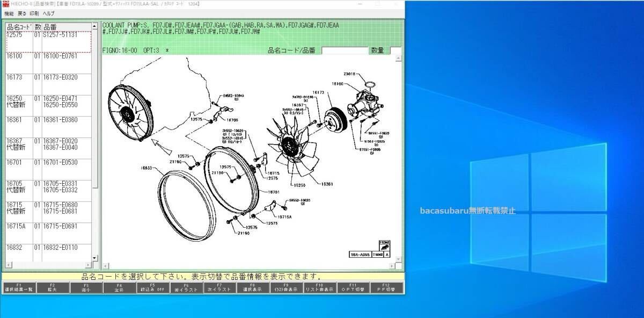
Task: Click the 16357 callout in diagram
Action: 298,105
